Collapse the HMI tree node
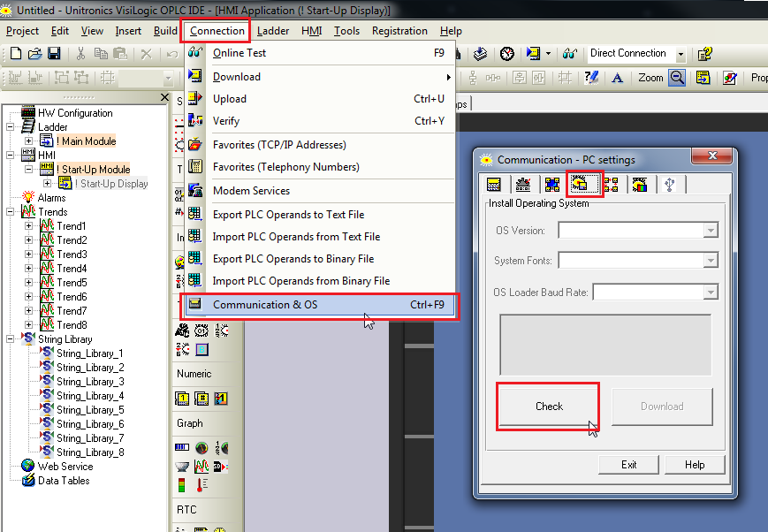768x532 pixels. click(11, 156)
